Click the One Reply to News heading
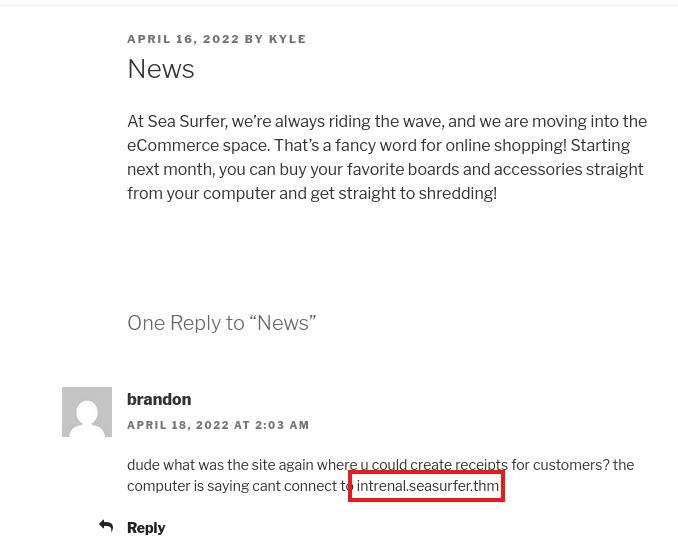678x554 pixels. (x=221, y=323)
